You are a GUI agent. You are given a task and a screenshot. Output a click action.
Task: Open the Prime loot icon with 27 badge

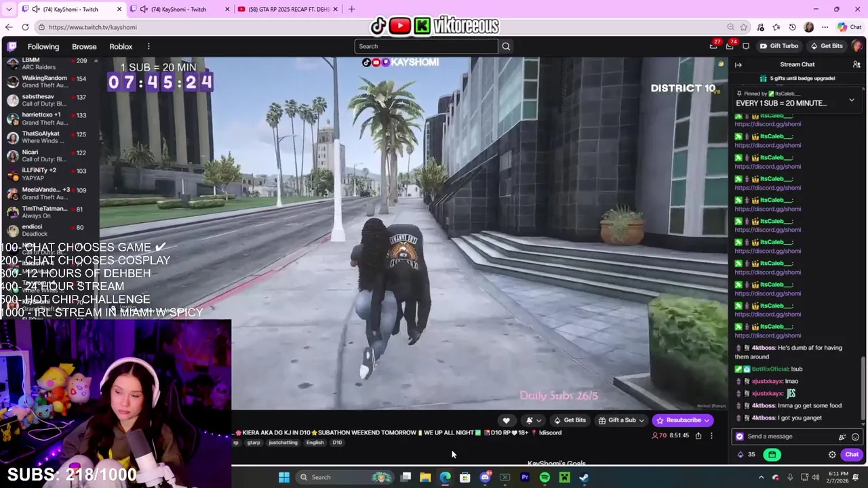(713, 46)
